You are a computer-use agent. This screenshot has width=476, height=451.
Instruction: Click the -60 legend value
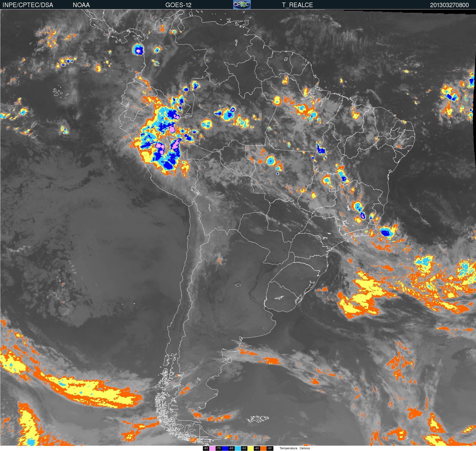pyautogui.click(x=231, y=448)
